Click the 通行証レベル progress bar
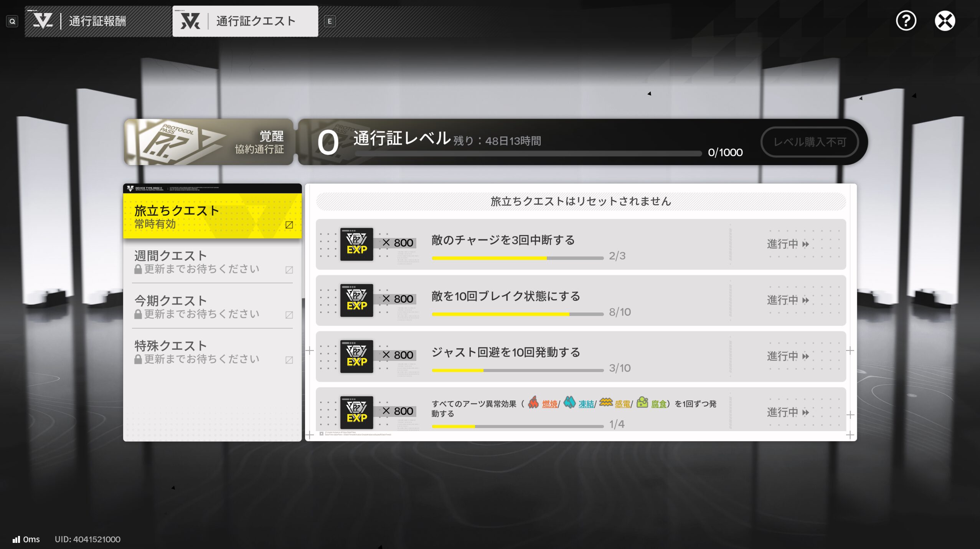This screenshot has width=980, height=549. (x=528, y=154)
